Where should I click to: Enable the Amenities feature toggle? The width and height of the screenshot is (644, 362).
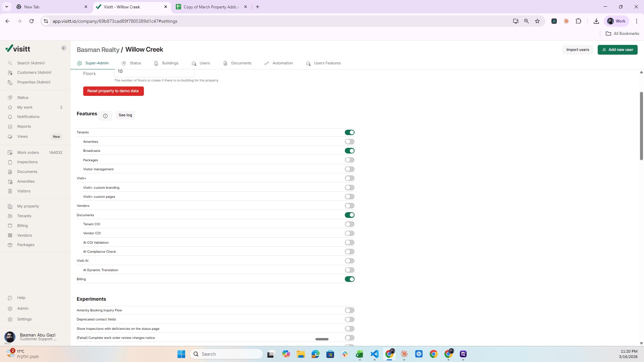tap(350, 142)
